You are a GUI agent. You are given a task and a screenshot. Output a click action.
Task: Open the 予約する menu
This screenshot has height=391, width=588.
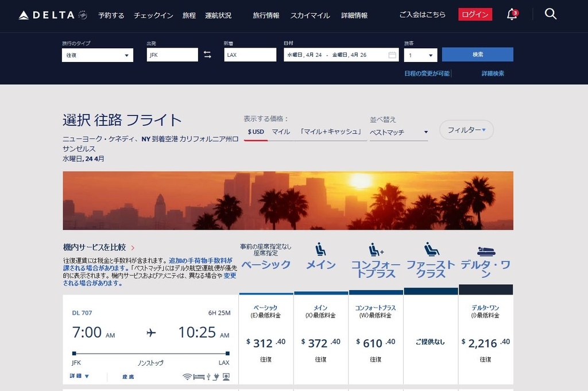(x=111, y=16)
